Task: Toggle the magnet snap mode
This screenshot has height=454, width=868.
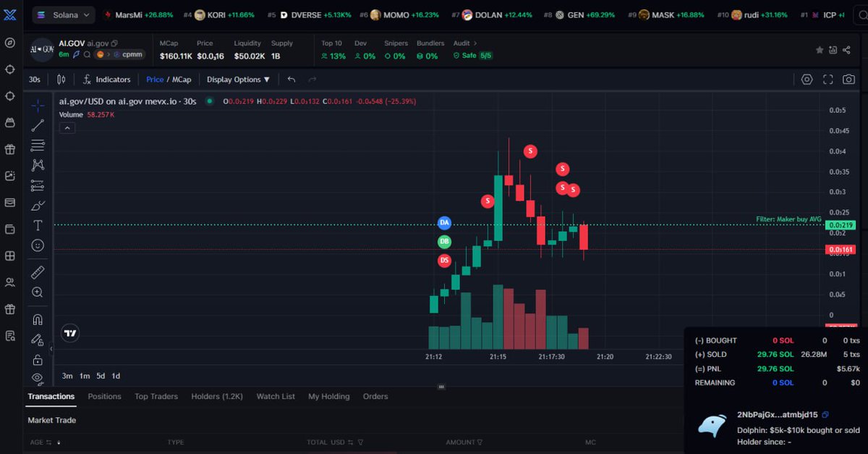Action: [38, 319]
